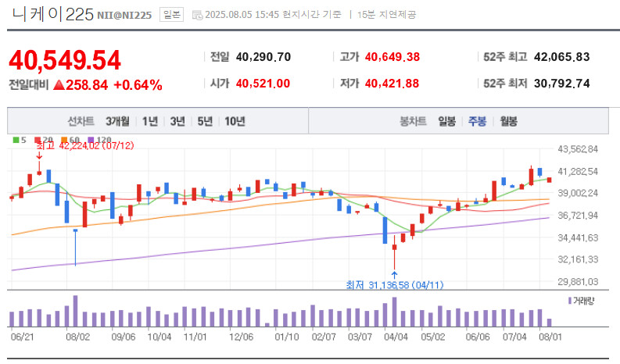Select the 5년 line chart tab

click(x=205, y=121)
